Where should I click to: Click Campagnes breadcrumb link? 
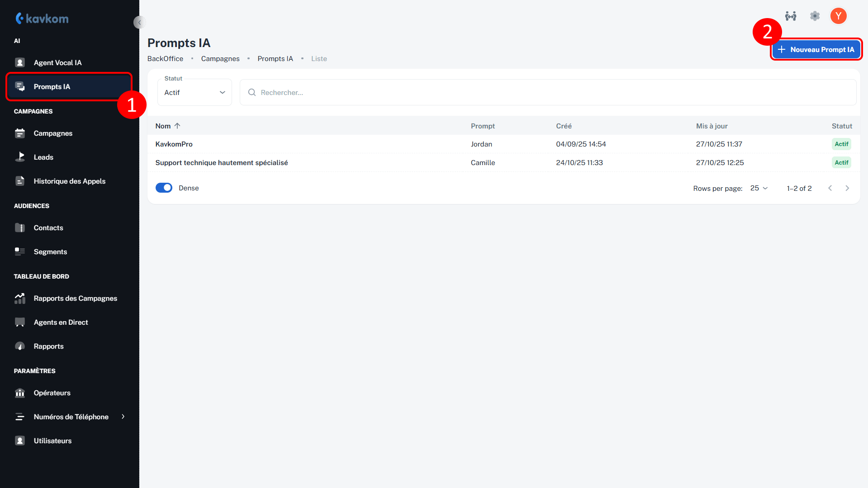click(220, 59)
